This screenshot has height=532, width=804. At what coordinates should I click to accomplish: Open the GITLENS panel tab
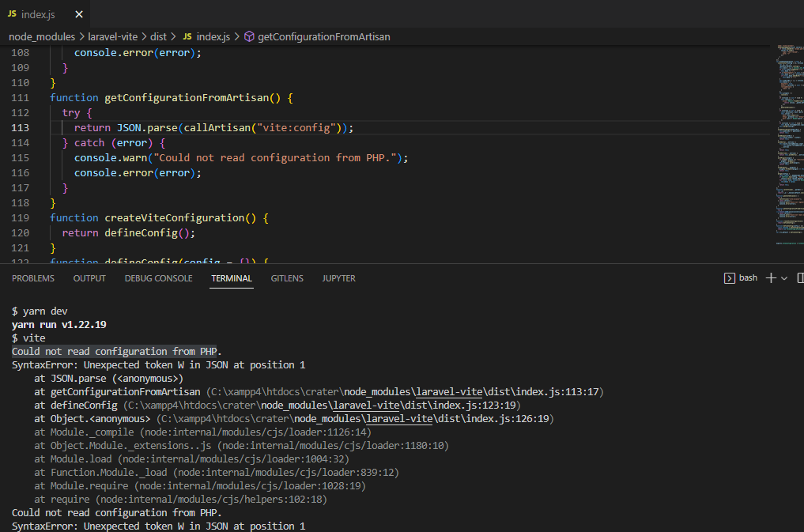tap(287, 278)
